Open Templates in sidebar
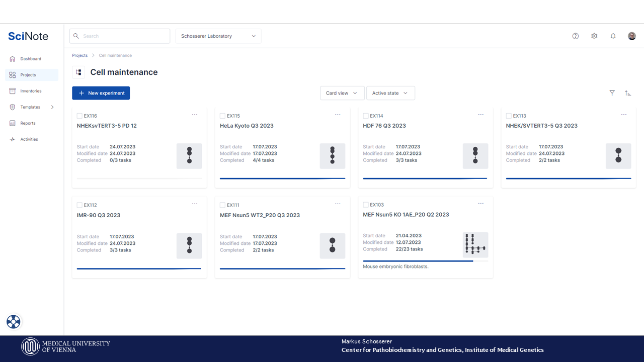 pyautogui.click(x=32, y=107)
